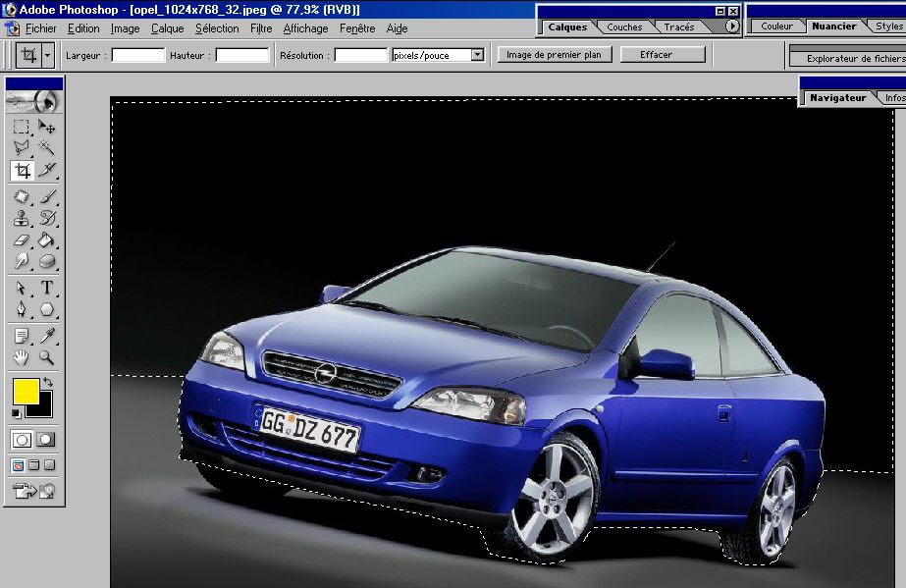
Task: Reset to default foreground and background colors
Action: [x=16, y=413]
